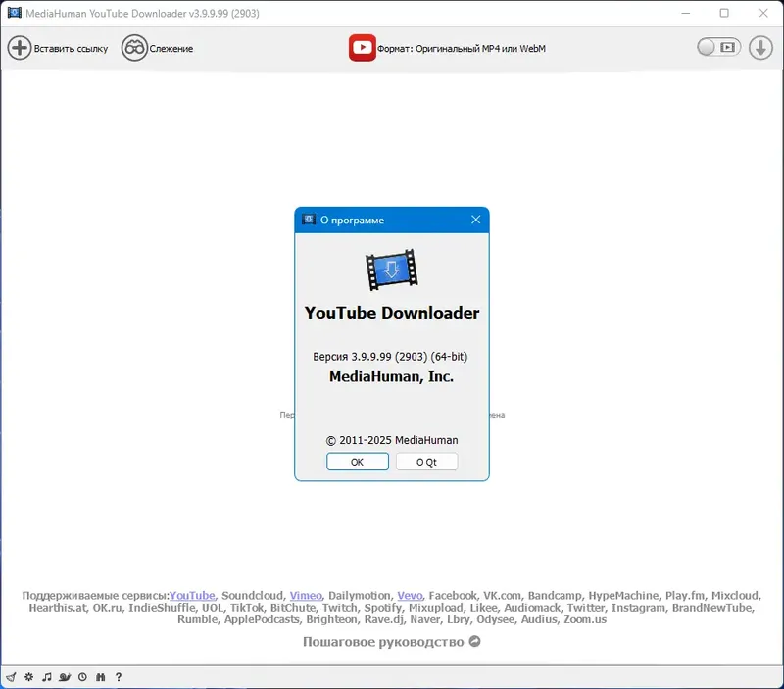Open the Слежение binoculars icon in the toolbar
This screenshot has height=689, width=784.
click(134, 48)
